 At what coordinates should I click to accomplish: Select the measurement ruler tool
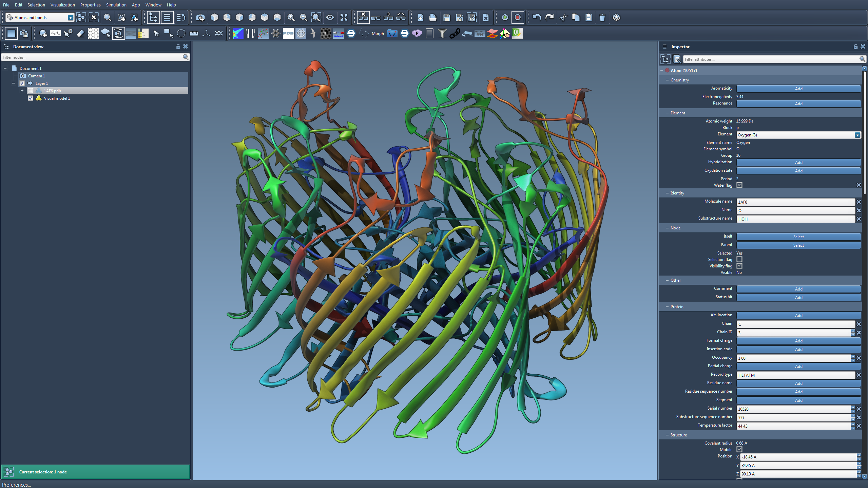(194, 33)
